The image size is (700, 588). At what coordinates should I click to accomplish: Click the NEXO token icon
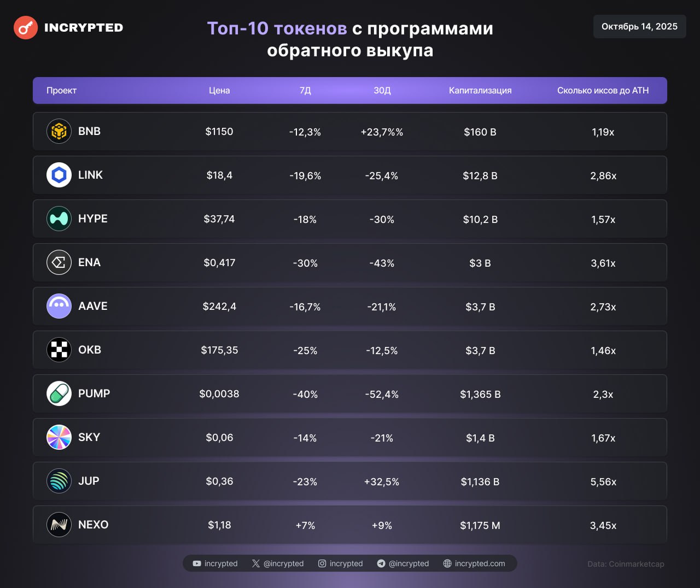coord(59,525)
